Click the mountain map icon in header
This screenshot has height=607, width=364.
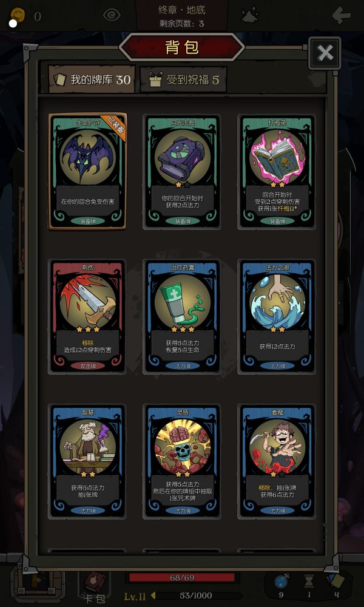pyautogui.click(x=250, y=15)
